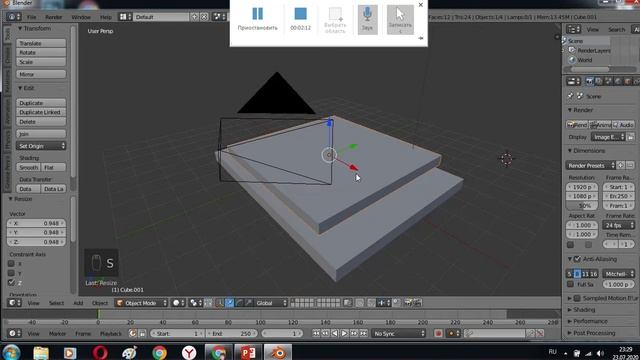Open the World tab in Properties

click(x=618, y=82)
